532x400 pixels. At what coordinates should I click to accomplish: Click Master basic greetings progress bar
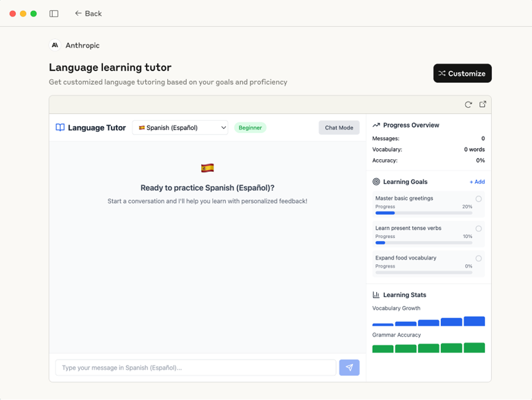424,213
